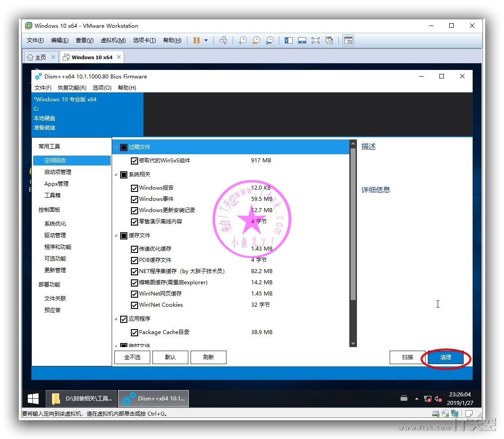Collapse the 临时文件 group at bottom

116,345
